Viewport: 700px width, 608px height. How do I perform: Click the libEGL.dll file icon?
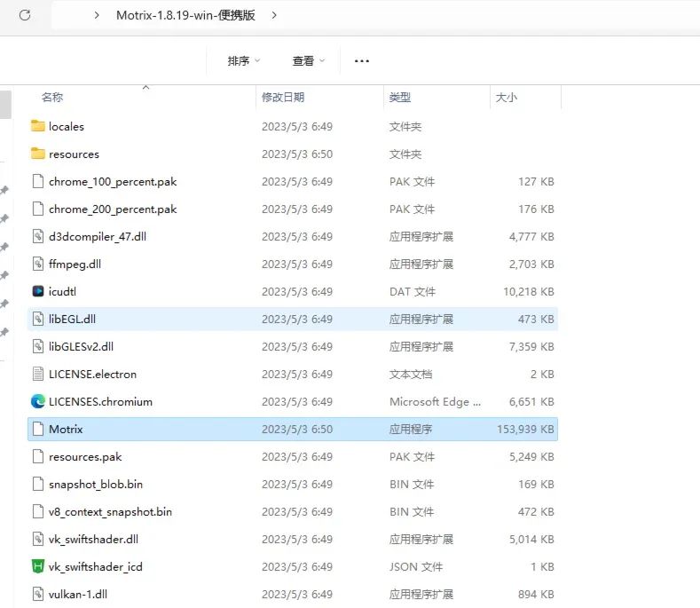click(x=38, y=319)
